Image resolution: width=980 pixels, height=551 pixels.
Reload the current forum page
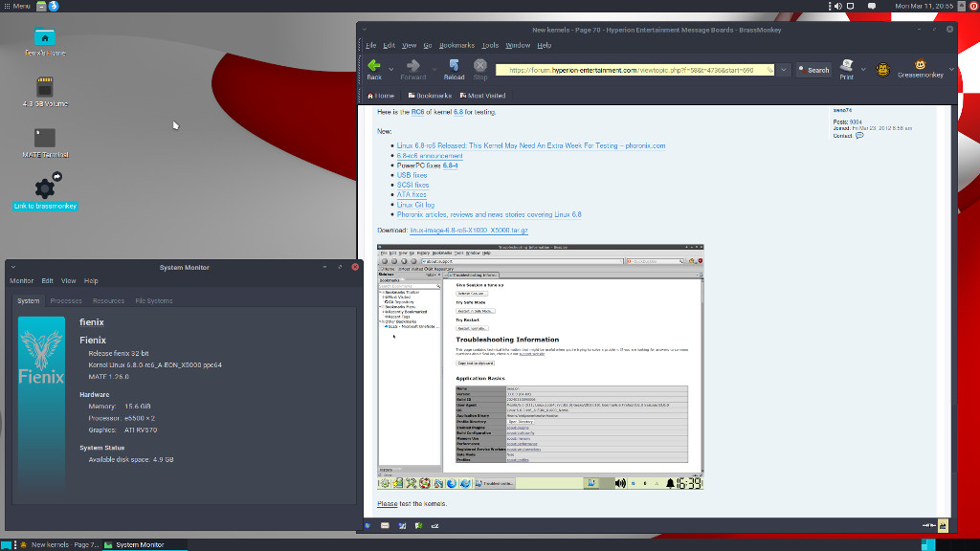[x=454, y=69]
